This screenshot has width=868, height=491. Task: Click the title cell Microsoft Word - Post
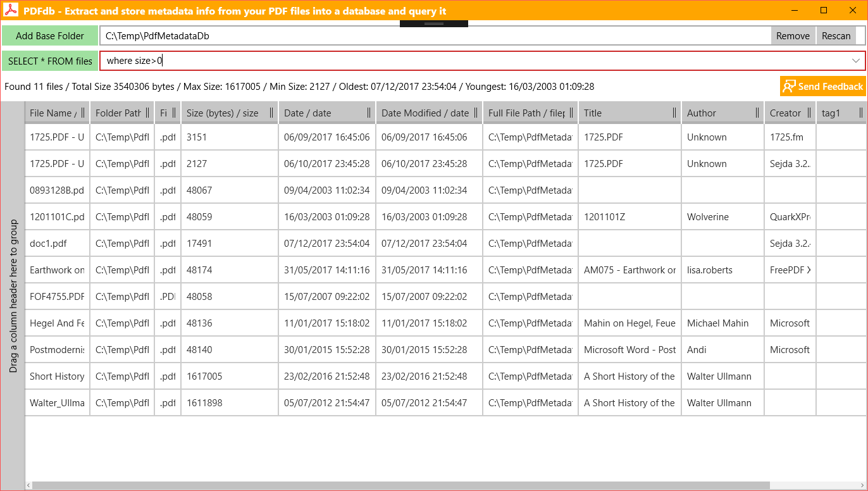pos(629,350)
